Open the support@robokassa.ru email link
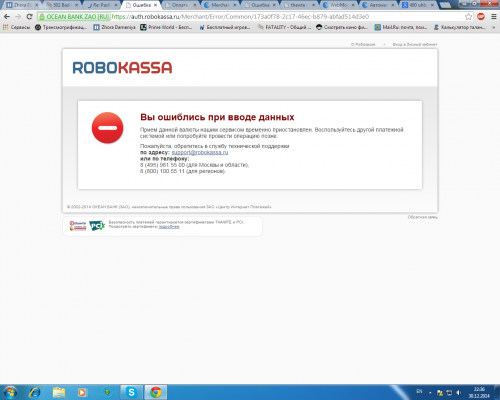Viewport: 500px width, 400px height. pyautogui.click(x=200, y=152)
